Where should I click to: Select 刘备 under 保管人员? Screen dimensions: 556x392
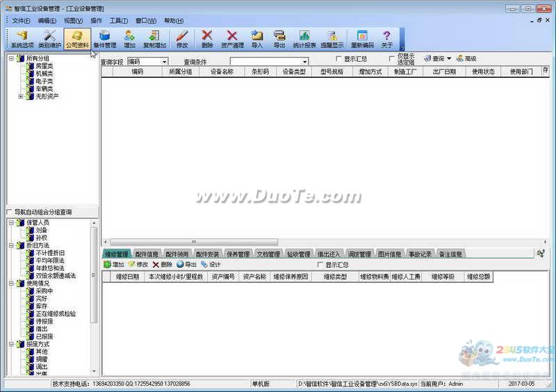tap(42, 230)
